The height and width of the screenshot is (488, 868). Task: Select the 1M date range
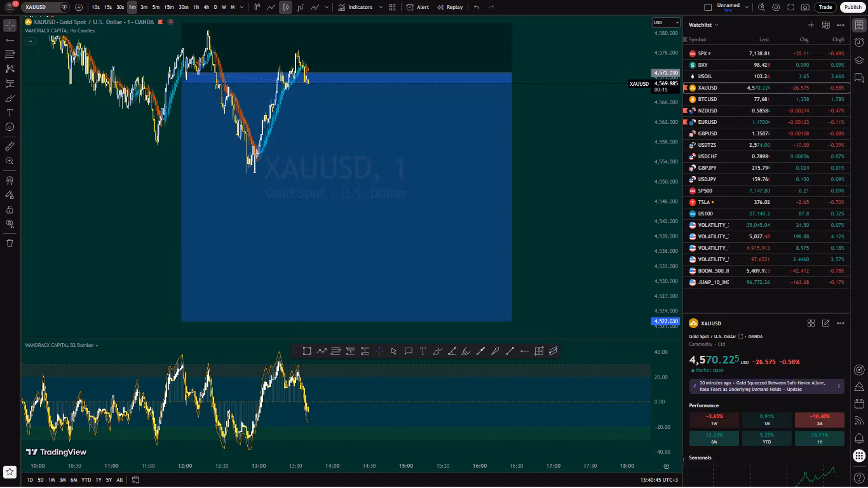(51, 480)
